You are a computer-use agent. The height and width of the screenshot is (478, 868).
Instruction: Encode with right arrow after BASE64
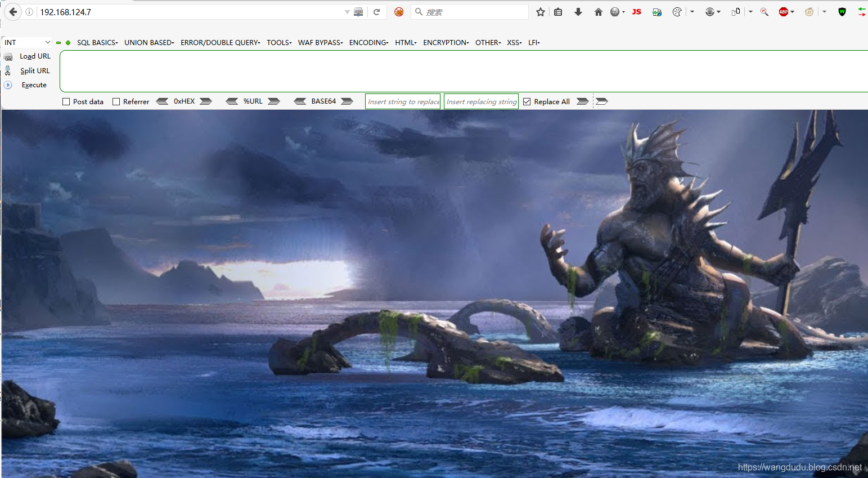tap(347, 101)
